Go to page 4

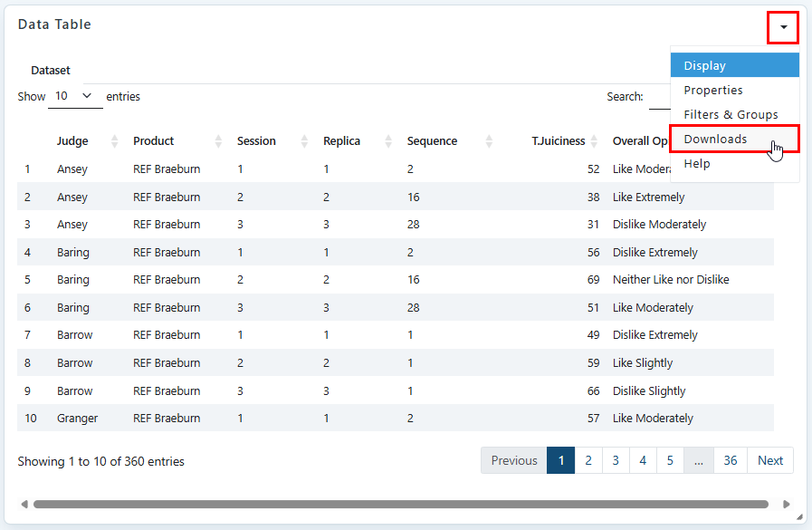(643, 460)
